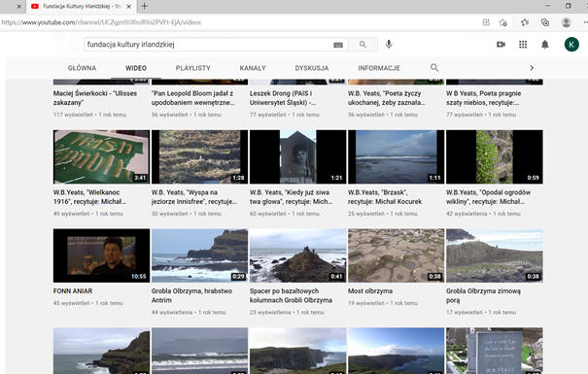Show more channel tabs with right chevron
The image size is (588, 374).
pyautogui.click(x=532, y=68)
